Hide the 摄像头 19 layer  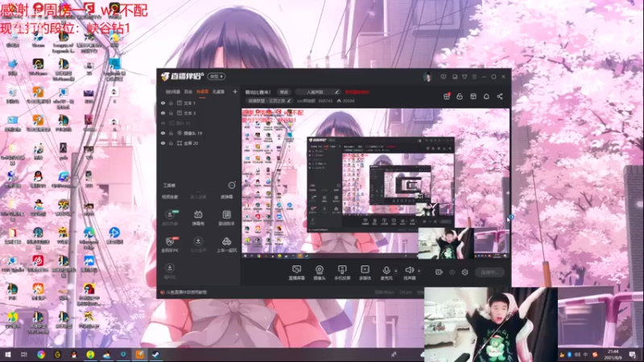coord(163,133)
